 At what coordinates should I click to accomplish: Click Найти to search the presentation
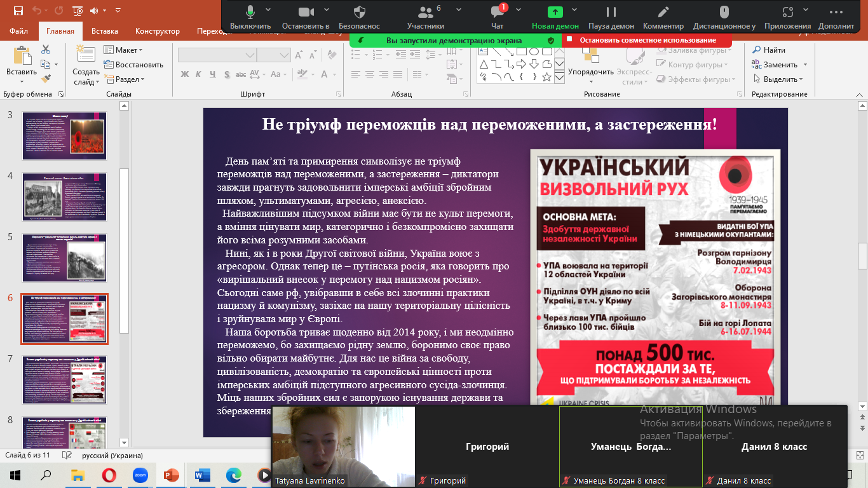[769, 50]
